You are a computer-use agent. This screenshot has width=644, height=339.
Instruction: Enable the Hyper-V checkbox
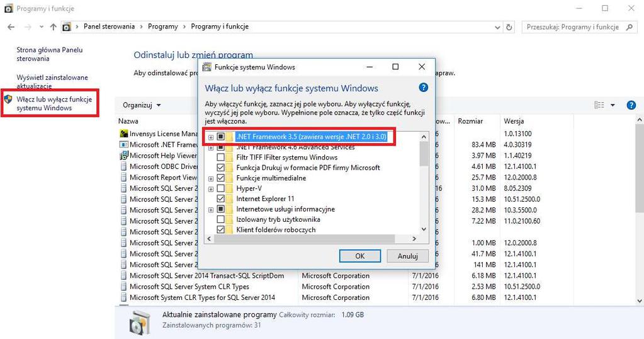click(220, 188)
